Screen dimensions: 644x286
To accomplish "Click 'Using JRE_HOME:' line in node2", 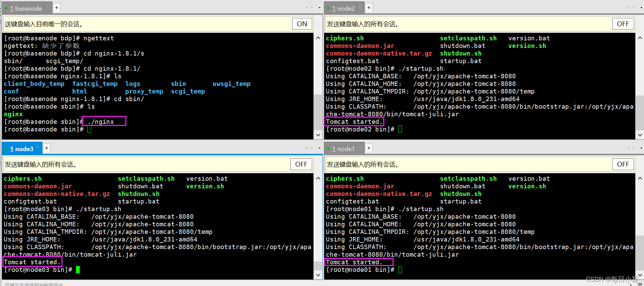I will (423, 99).
